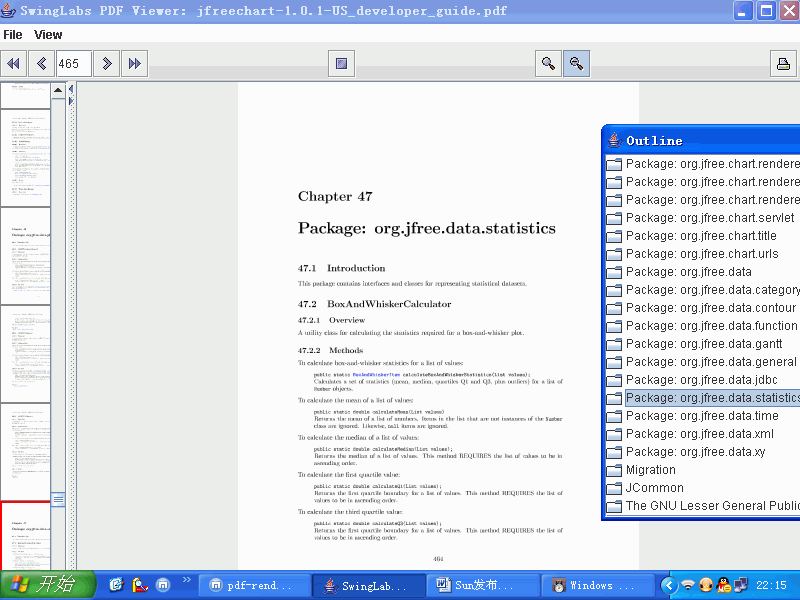Click Java icon in main window title bar
Image resolution: width=800 pixels, height=600 pixels.
[x=8, y=10]
